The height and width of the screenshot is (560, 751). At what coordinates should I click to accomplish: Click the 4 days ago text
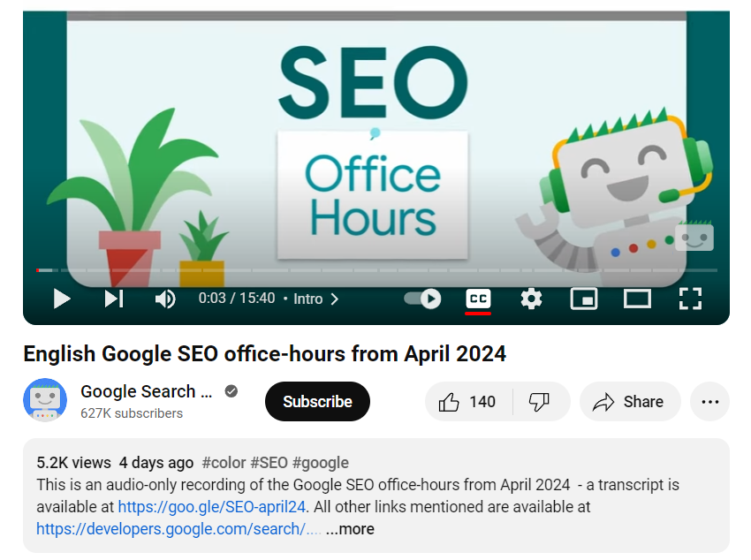coord(156,463)
